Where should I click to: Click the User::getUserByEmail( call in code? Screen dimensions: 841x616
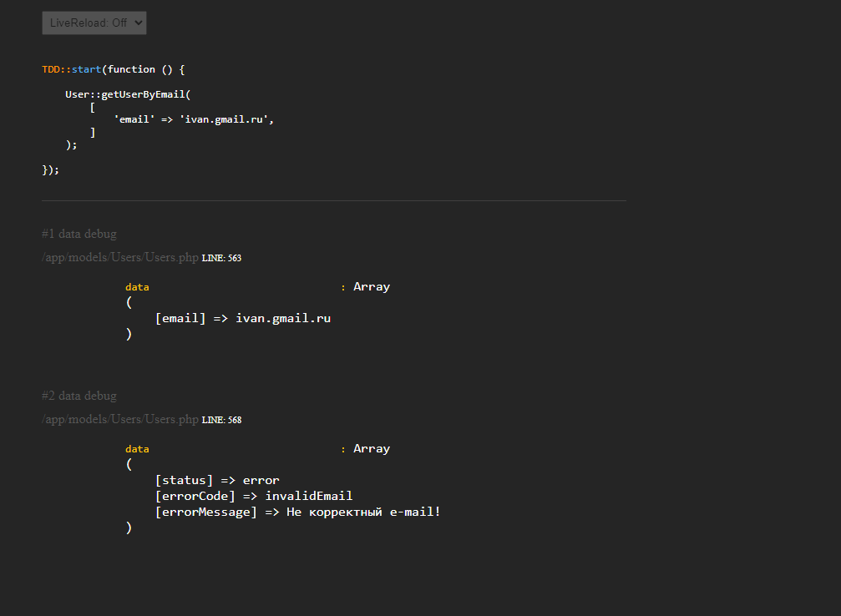click(128, 94)
